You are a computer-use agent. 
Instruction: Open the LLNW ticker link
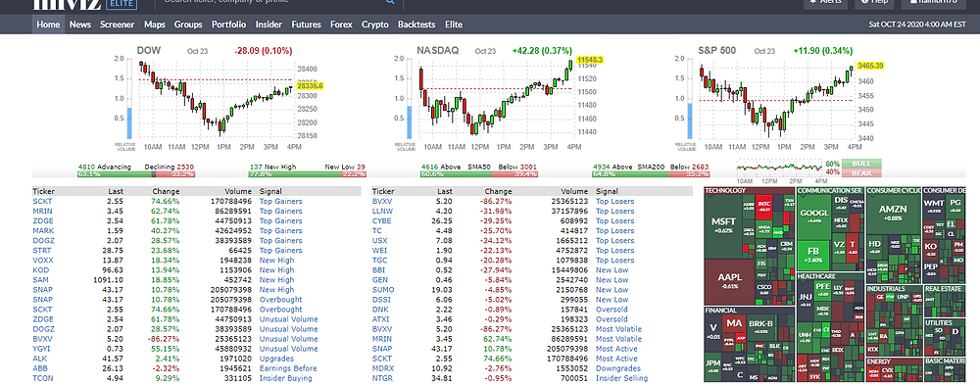pos(382,211)
